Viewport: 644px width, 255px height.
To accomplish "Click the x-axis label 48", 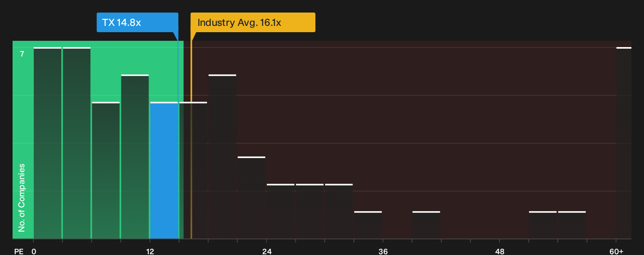I will [x=499, y=251].
